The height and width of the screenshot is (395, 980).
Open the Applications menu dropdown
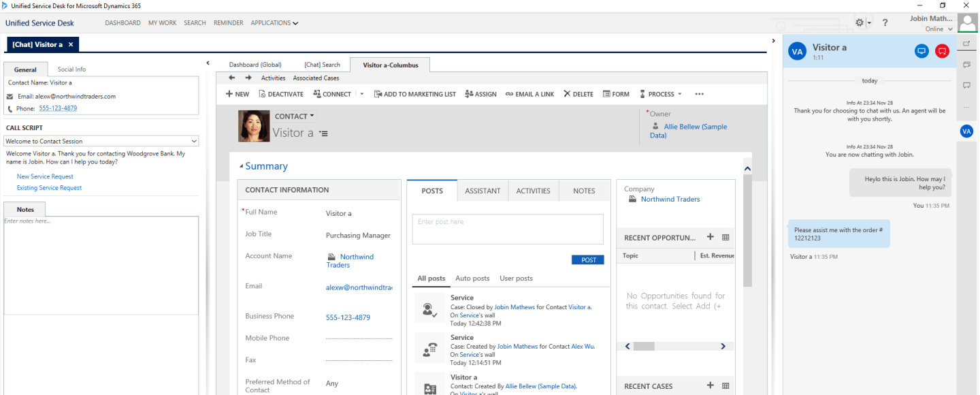[x=274, y=22]
